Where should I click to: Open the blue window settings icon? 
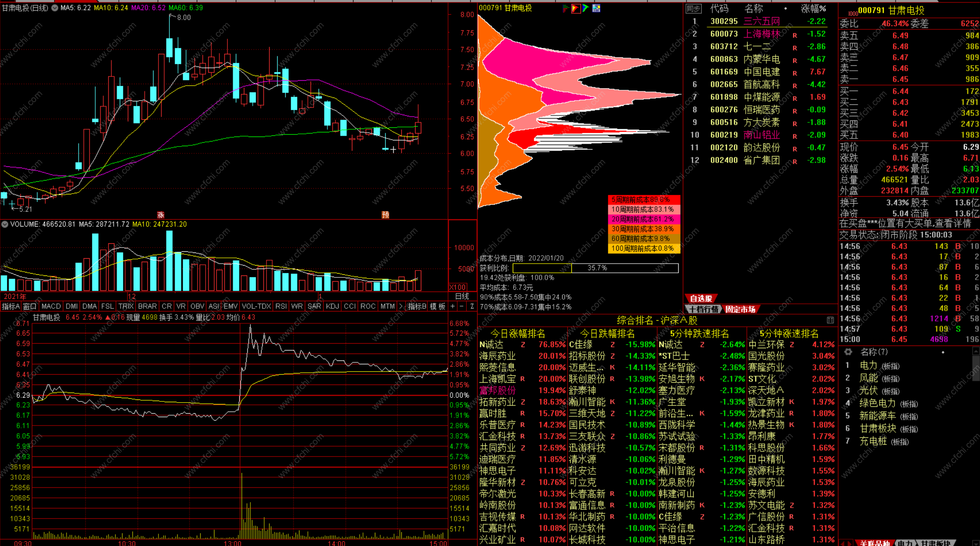click(x=596, y=8)
